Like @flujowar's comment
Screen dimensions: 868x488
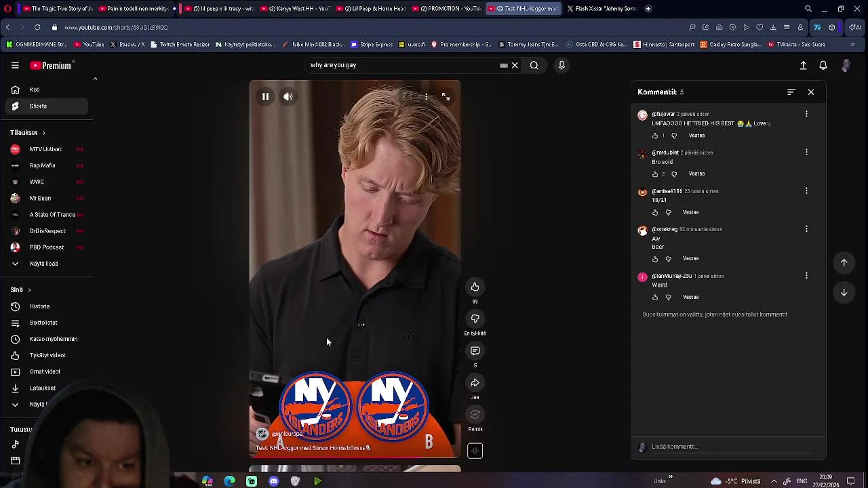(655, 136)
